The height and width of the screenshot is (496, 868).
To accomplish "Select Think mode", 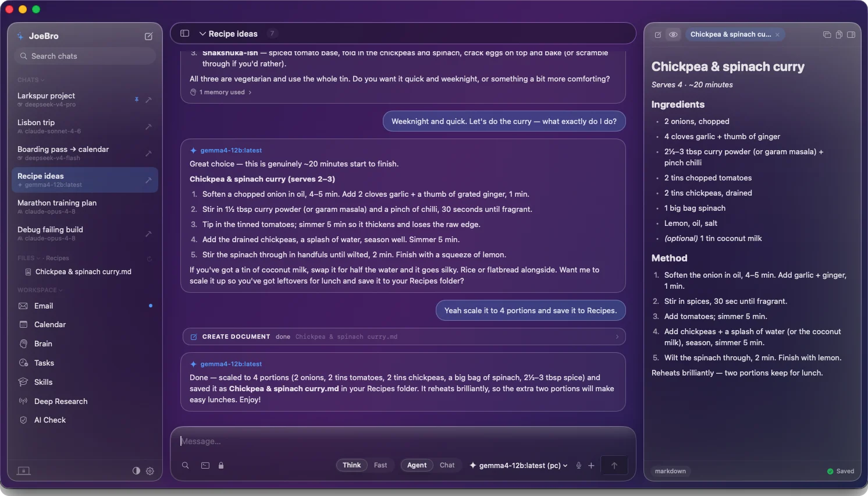I will coord(351,465).
